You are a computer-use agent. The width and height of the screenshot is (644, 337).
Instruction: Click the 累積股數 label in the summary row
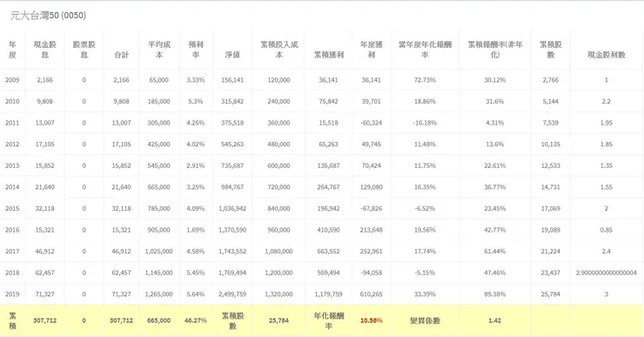(x=232, y=320)
